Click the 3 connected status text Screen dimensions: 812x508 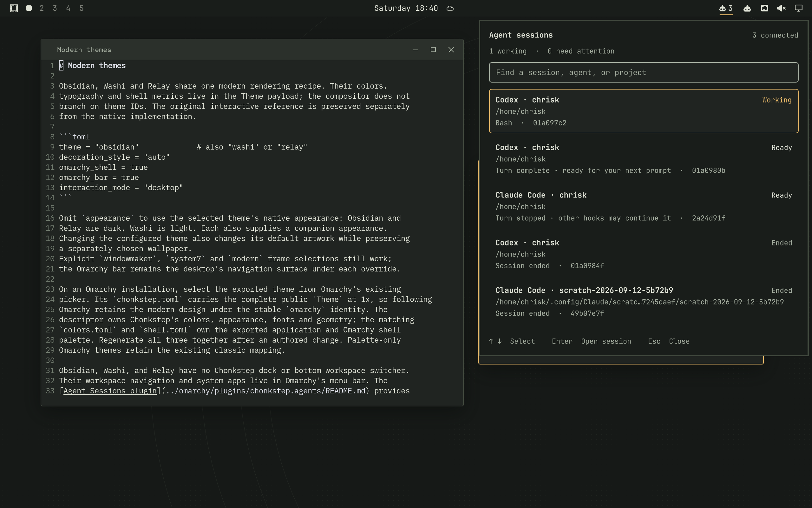(775, 35)
